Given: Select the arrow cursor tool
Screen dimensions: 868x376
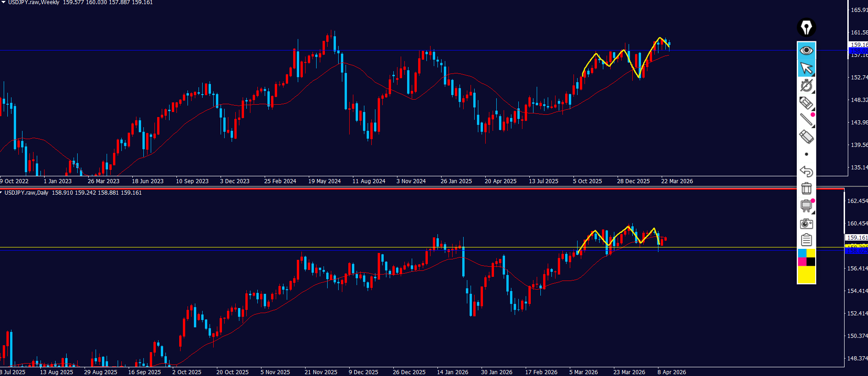Looking at the screenshot, I should coord(806,68).
